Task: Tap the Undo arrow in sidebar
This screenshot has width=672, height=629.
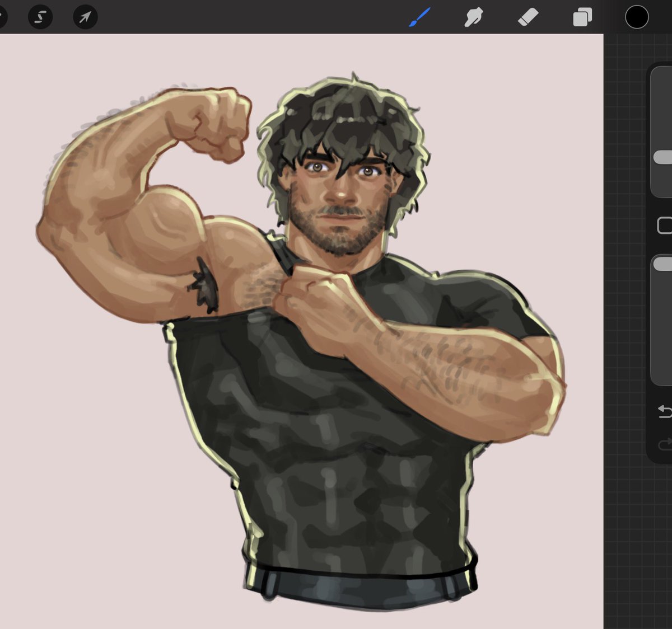Action: (x=665, y=412)
